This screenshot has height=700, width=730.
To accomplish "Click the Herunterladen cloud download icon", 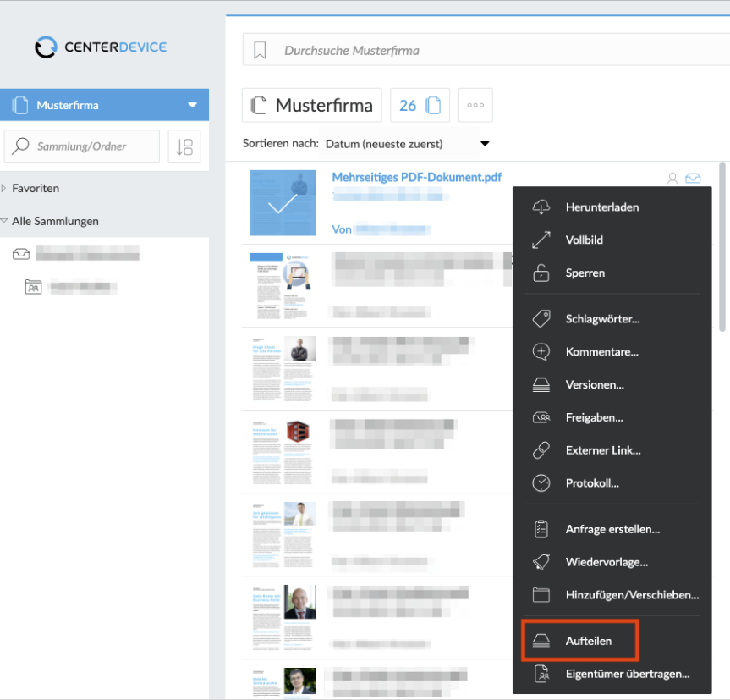I will coord(541,207).
